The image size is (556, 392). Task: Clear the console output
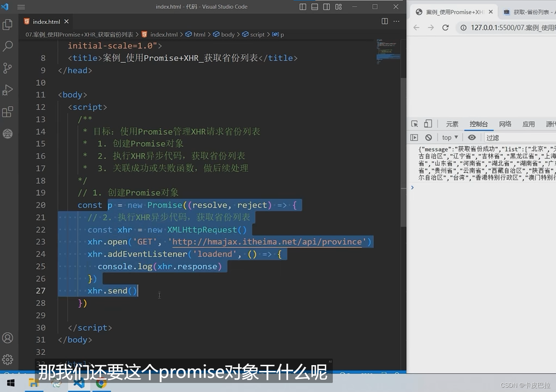click(x=429, y=138)
